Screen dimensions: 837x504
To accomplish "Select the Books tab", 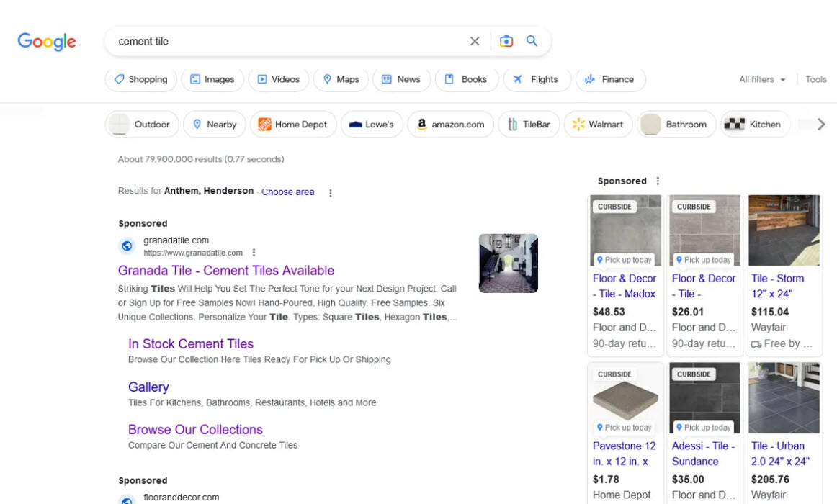I will [x=466, y=79].
